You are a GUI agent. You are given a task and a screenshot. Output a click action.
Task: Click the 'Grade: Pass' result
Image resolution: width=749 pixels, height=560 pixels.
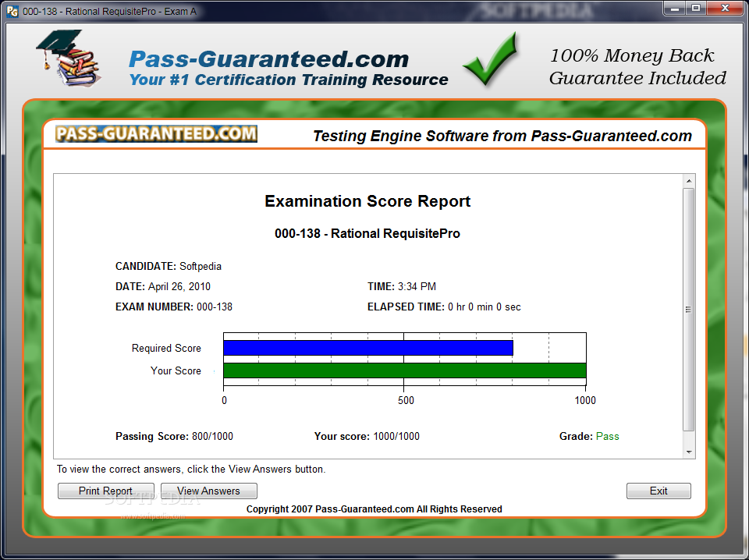click(589, 436)
